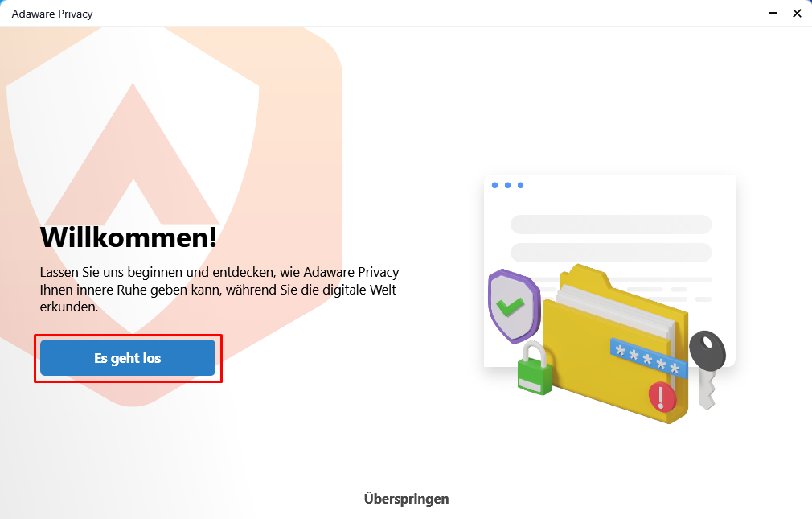Image resolution: width=812 pixels, height=519 pixels.
Task: Click the red exclamation warning badge
Action: pos(662,397)
